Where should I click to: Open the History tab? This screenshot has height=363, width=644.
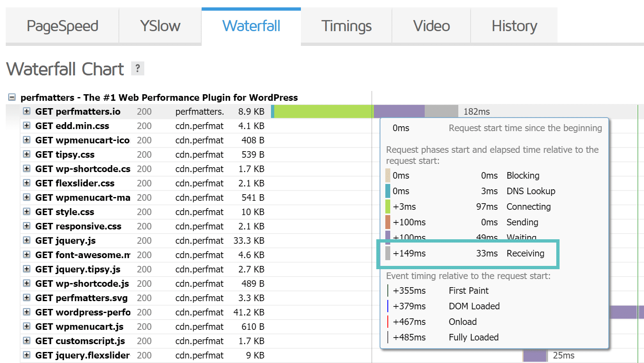click(x=514, y=26)
